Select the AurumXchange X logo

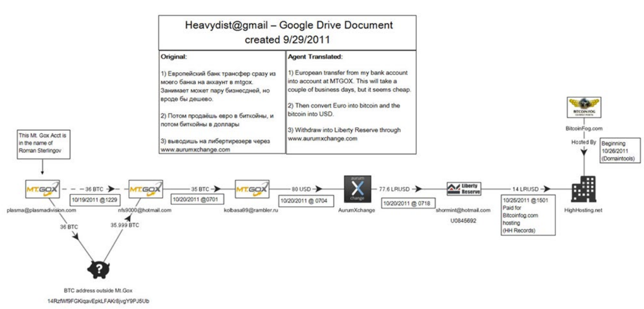(x=357, y=189)
